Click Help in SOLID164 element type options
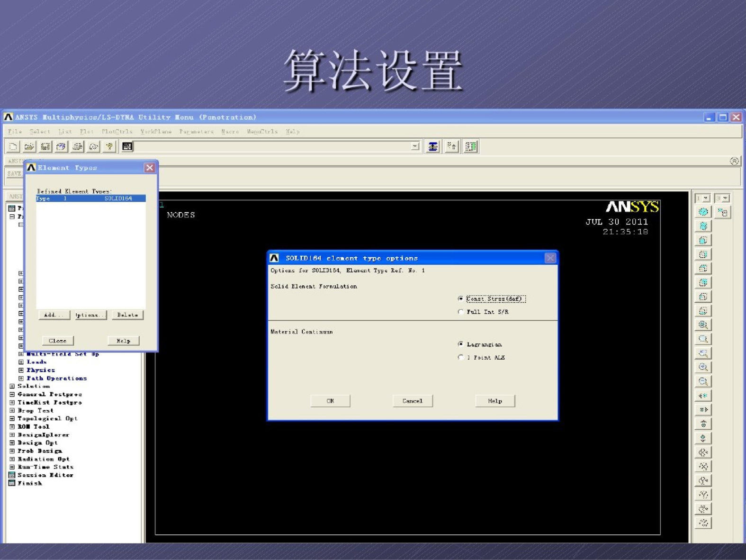The width and height of the screenshot is (746, 560). (495, 401)
